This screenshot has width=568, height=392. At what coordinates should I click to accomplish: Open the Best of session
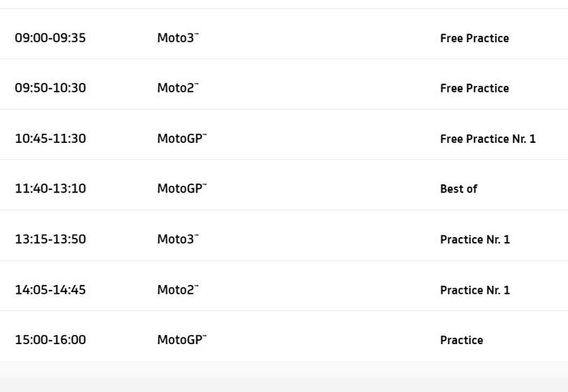[458, 189]
